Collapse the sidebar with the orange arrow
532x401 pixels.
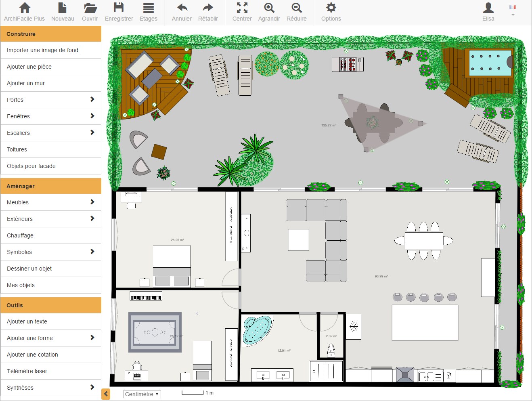[105, 394]
